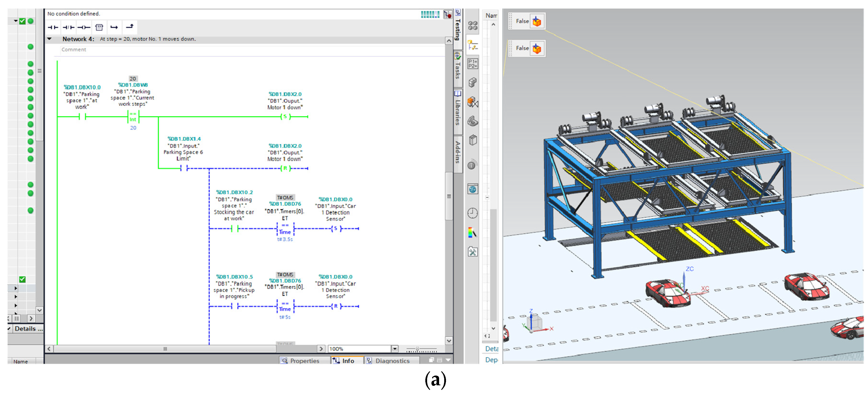Open the NX History clock panel

(x=472, y=213)
